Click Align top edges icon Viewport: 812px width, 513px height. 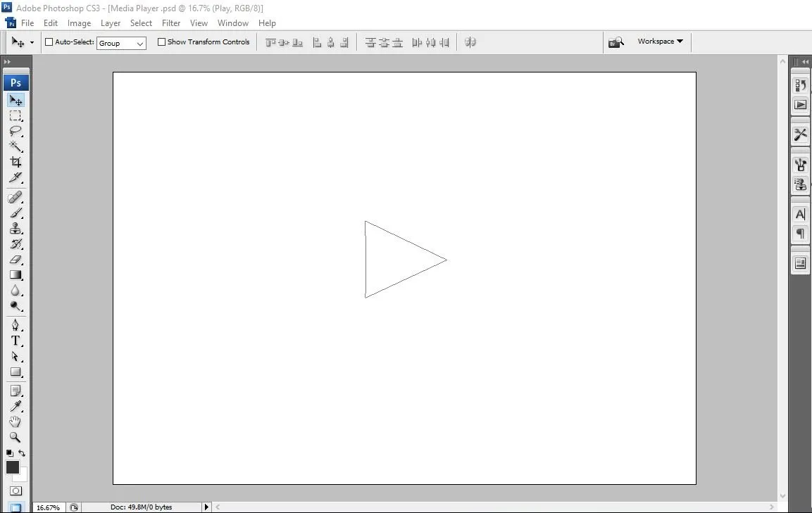point(270,42)
